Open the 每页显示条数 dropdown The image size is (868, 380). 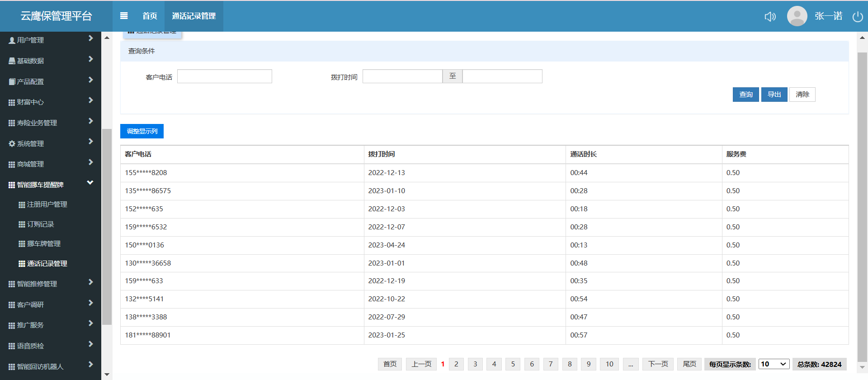coord(774,364)
